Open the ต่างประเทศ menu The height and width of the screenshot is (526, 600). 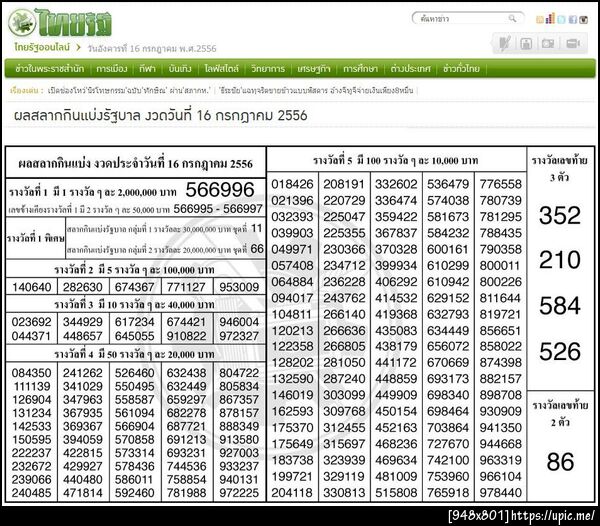[x=410, y=69]
